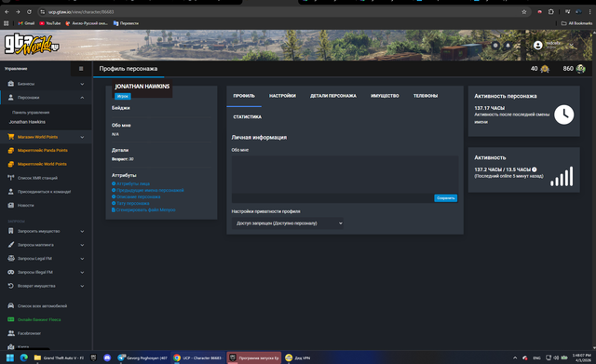596x364 pixels.
Task: Reload the browser page
Action: tap(29, 12)
